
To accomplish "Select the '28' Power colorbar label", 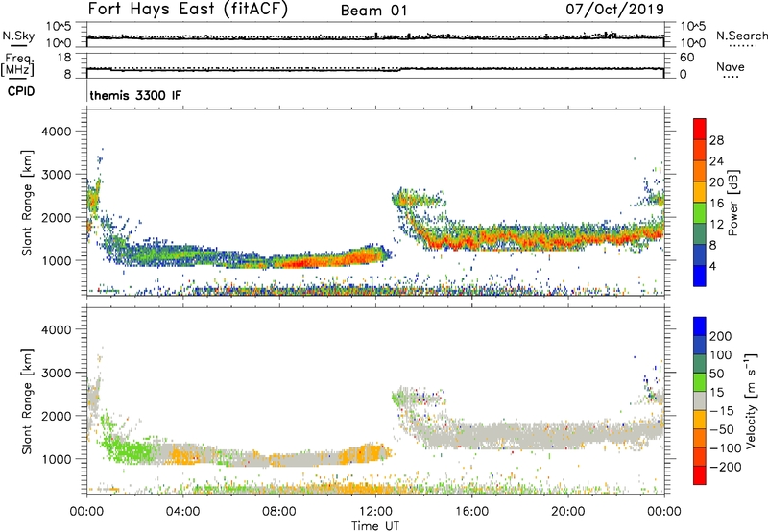I will point(716,140).
